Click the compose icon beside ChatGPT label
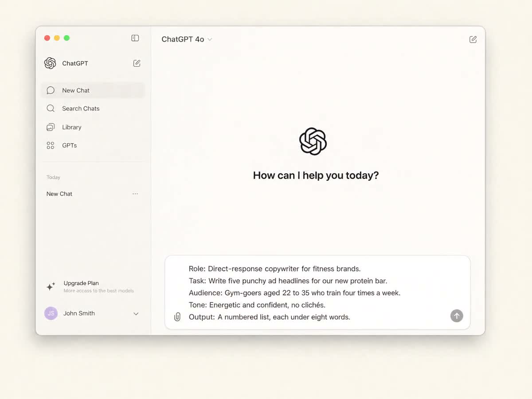The image size is (532, 399). click(137, 63)
